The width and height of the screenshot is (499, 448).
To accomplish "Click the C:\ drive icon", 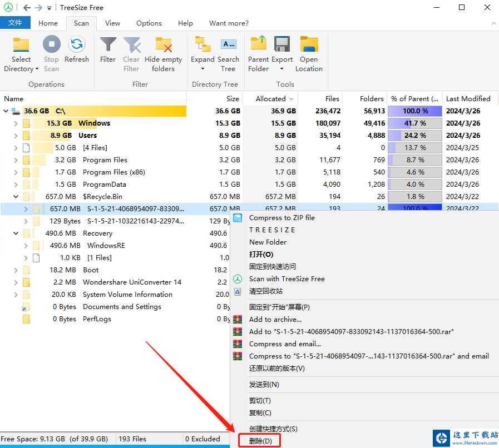I will (x=16, y=111).
